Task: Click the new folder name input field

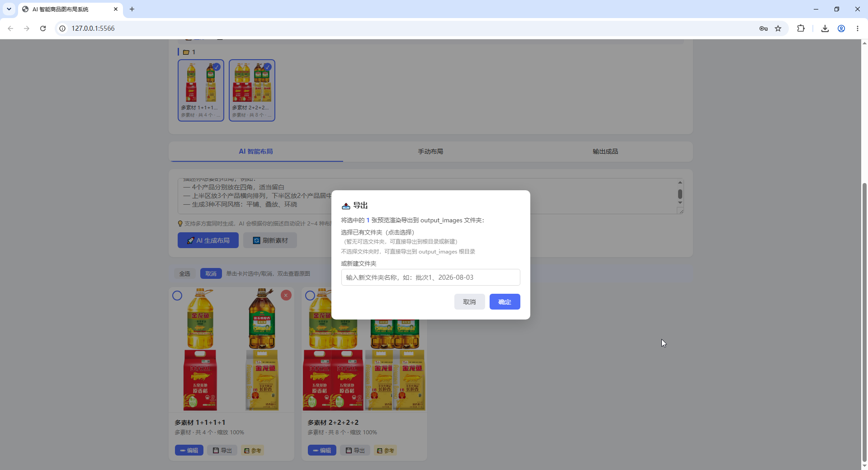Action: 430,277
